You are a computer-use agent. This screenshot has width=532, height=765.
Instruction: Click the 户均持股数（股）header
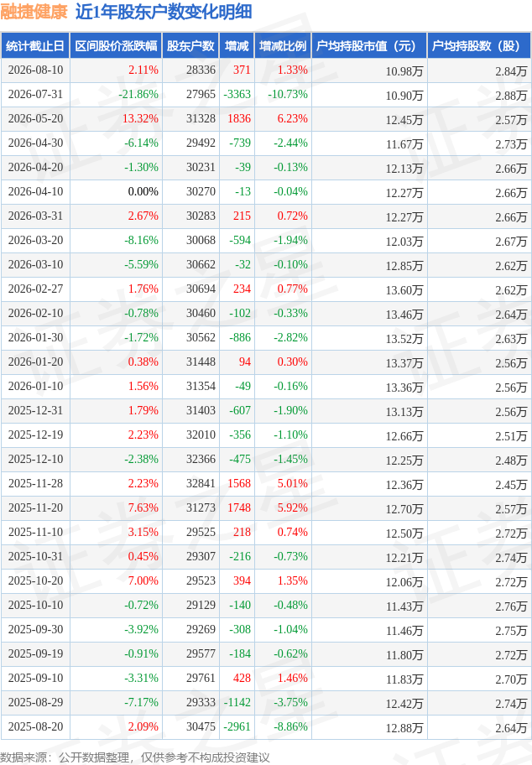tap(479, 46)
